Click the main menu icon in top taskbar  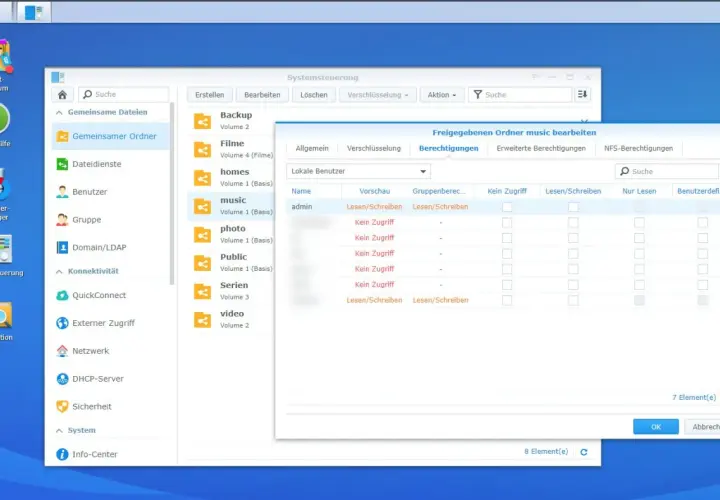[x=34, y=12]
